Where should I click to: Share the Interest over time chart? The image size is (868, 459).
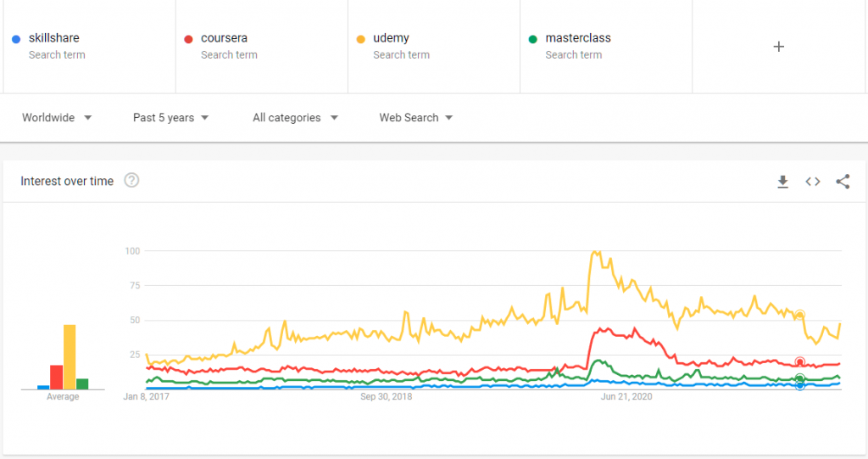tap(843, 182)
